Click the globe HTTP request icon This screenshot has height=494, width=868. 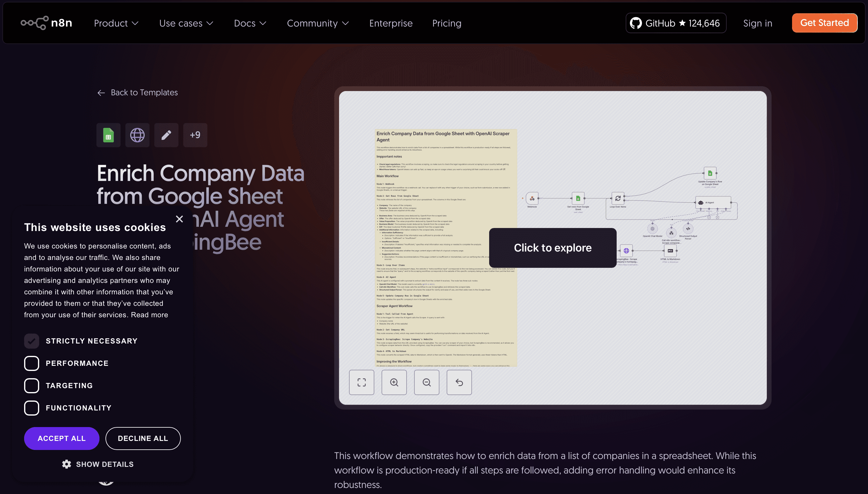point(137,135)
